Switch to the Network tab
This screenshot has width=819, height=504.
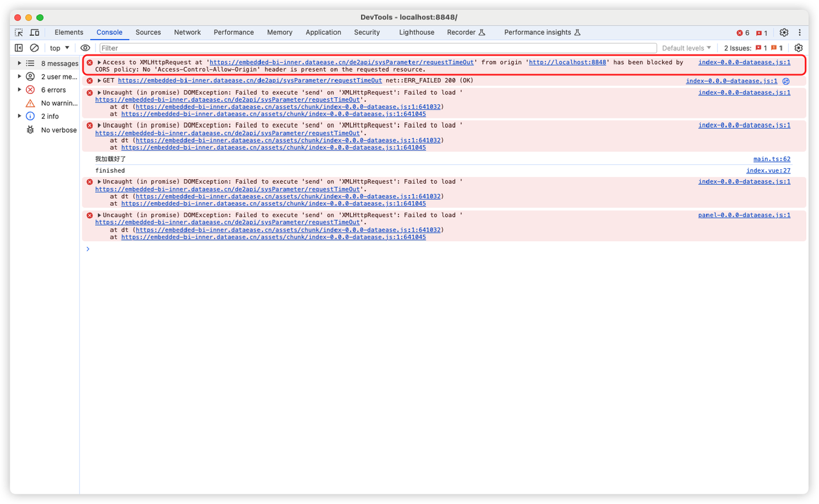(187, 33)
